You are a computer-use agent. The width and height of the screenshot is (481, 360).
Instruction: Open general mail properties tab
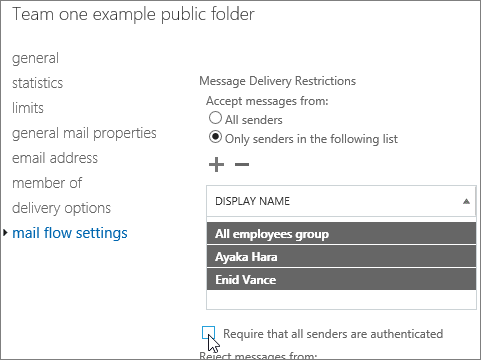click(x=84, y=133)
